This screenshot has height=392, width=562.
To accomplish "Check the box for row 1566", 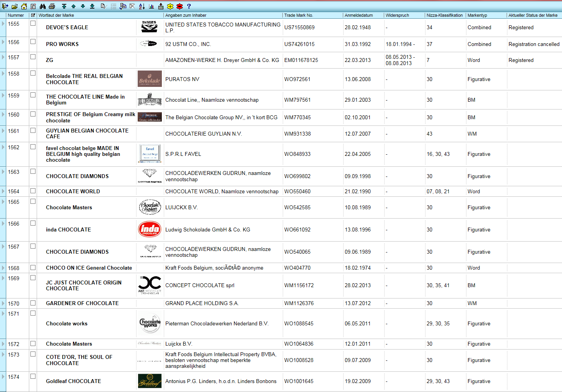I will tap(33, 223).
